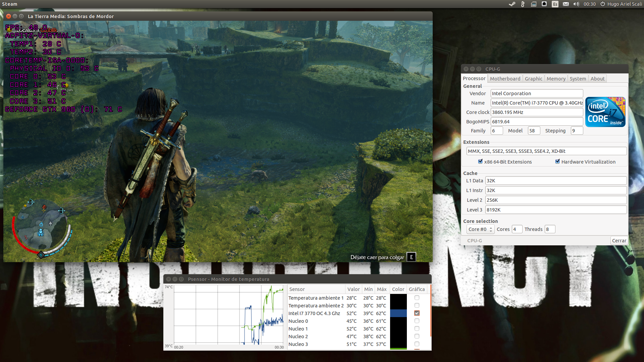Viewport: 644px width, 362px height.
Task: Change the color swatch for Nucleo 3
Action: pyautogui.click(x=398, y=344)
